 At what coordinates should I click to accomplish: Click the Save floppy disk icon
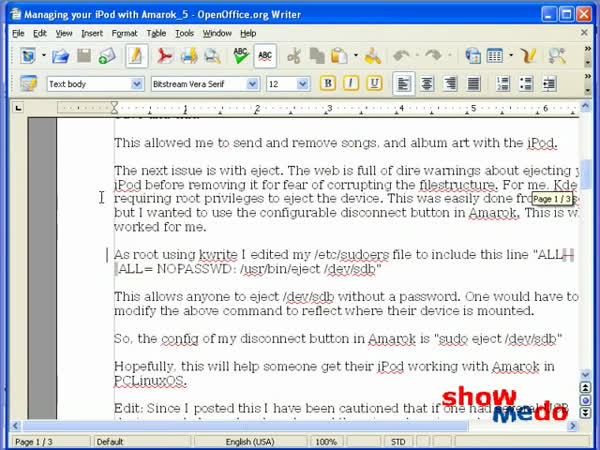[x=84, y=56]
